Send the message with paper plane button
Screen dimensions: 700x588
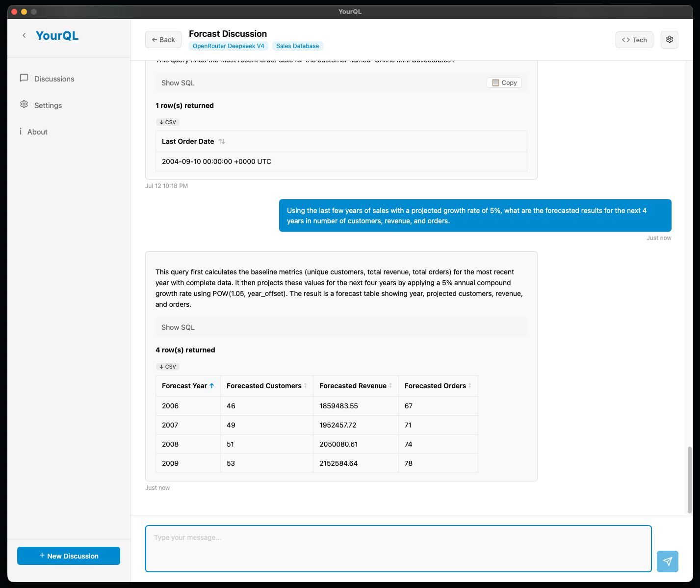[x=668, y=561]
